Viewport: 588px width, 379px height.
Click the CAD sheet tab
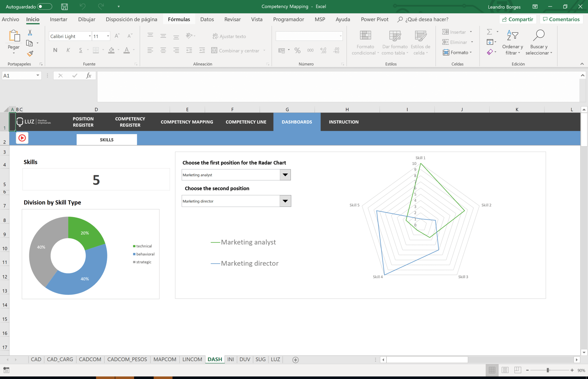tap(36, 359)
